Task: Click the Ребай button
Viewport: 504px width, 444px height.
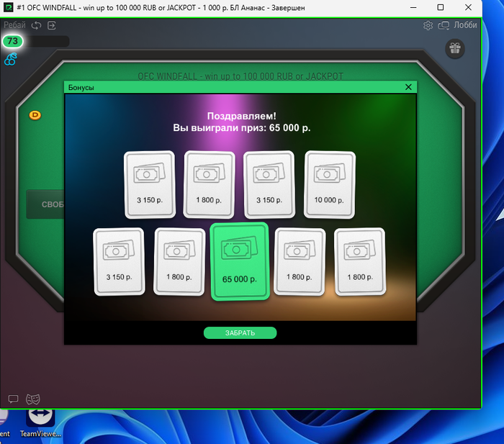Action: pos(14,24)
